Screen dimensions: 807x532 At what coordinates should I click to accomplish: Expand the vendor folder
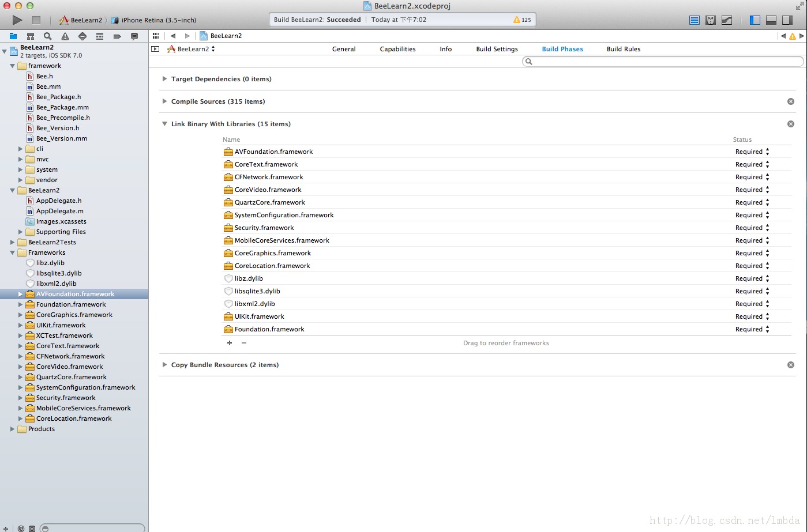coord(20,180)
